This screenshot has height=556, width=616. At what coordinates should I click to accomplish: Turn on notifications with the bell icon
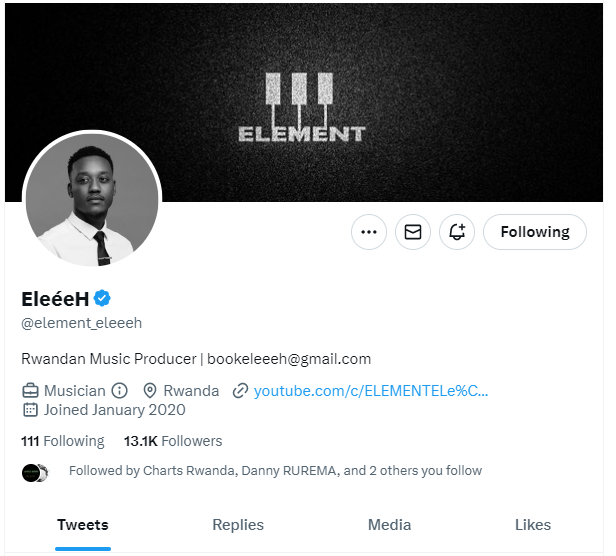pyautogui.click(x=457, y=232)
